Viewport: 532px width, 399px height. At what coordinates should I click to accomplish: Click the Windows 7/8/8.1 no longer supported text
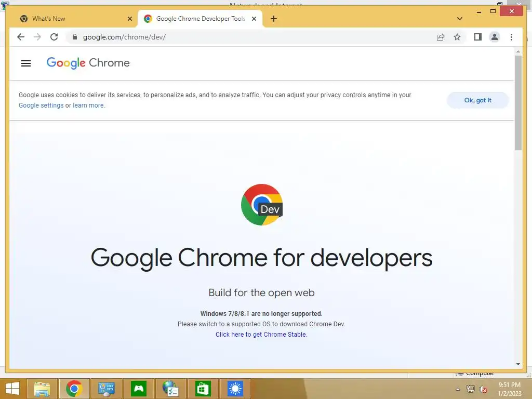(261, 313)
